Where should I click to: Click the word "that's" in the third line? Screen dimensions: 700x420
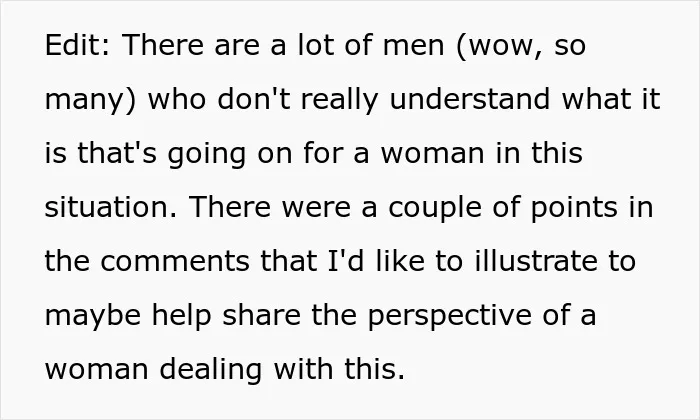(x=117, y=153)
